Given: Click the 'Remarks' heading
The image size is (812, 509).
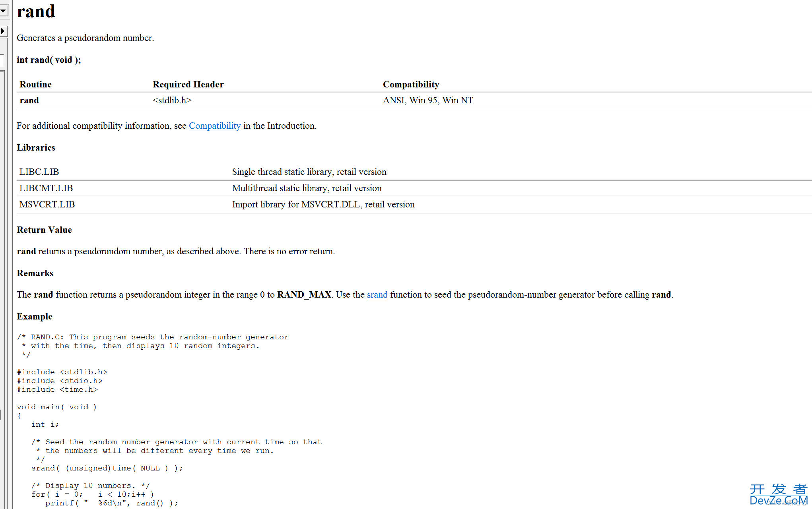Looking at the screenshot, I should point(35,273).
